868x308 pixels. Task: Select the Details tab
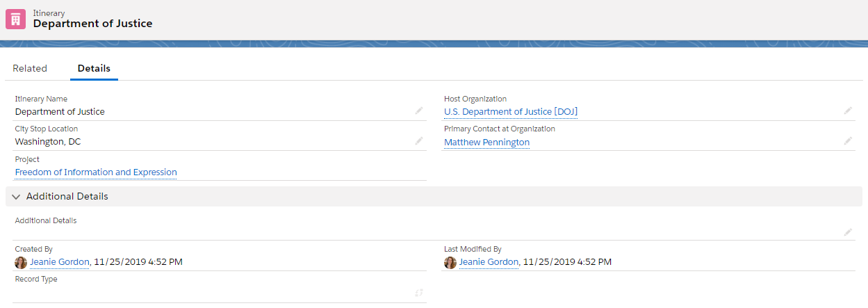pyautogui.click(x=94, y=68)
